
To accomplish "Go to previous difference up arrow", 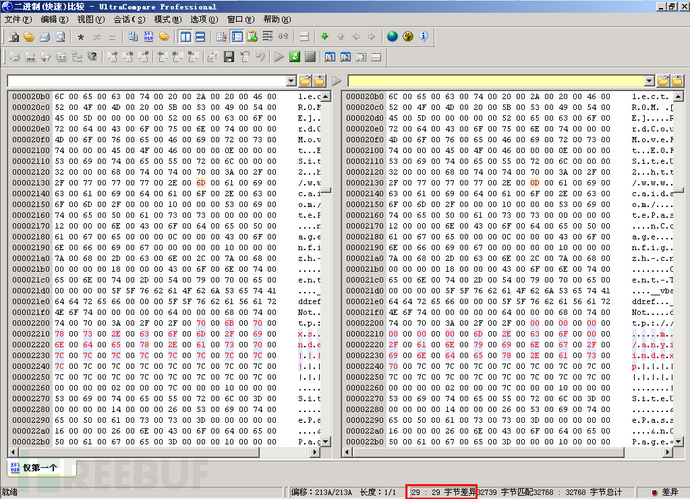I will pos(341,37).
